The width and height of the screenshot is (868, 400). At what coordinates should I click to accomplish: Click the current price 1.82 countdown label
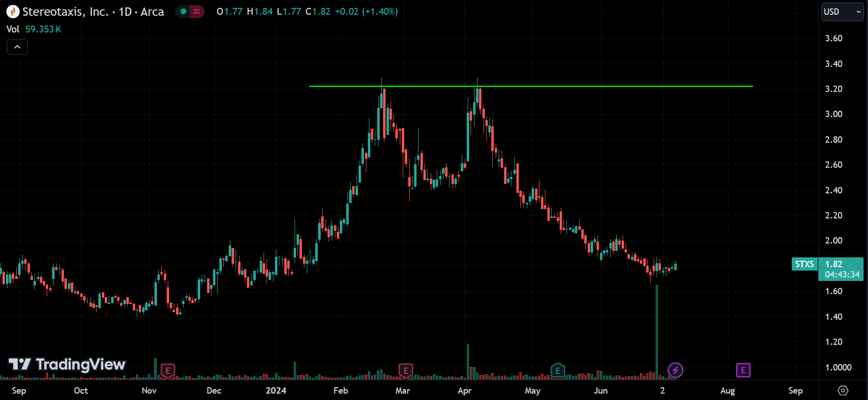(x=842, y=269)
